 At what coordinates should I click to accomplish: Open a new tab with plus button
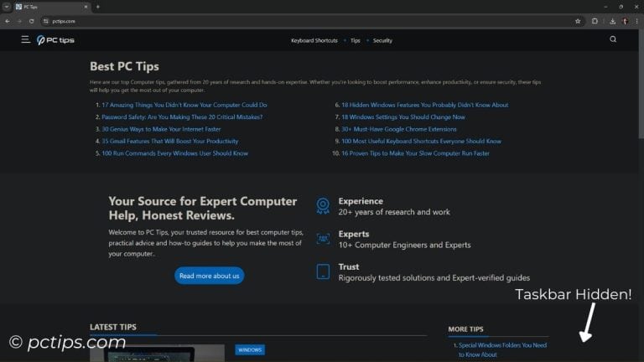click(x=97, y=7)
